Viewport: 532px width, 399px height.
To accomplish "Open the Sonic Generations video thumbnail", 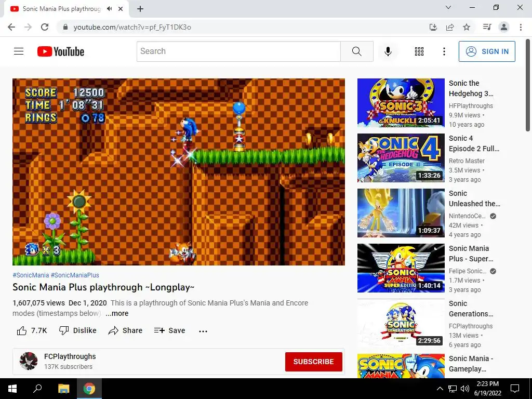I will pyautogui.click(x=401, y=323).
